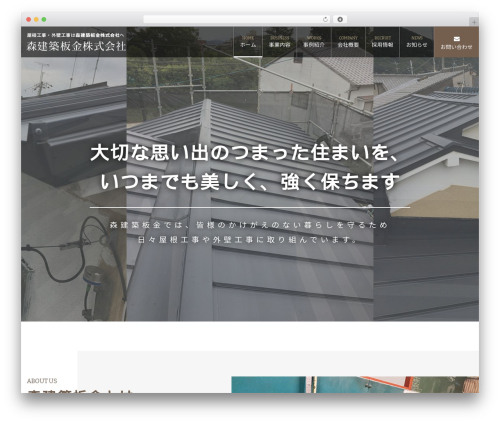The image size is (500, 423).
Task: Click the round icon right of the address bar
Action: [x=340, y=19]
